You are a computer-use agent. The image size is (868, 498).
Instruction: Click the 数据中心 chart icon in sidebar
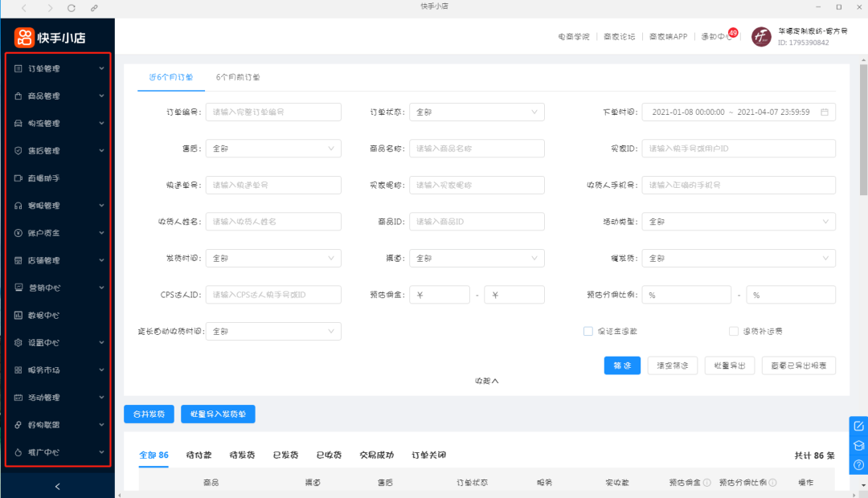18,315
